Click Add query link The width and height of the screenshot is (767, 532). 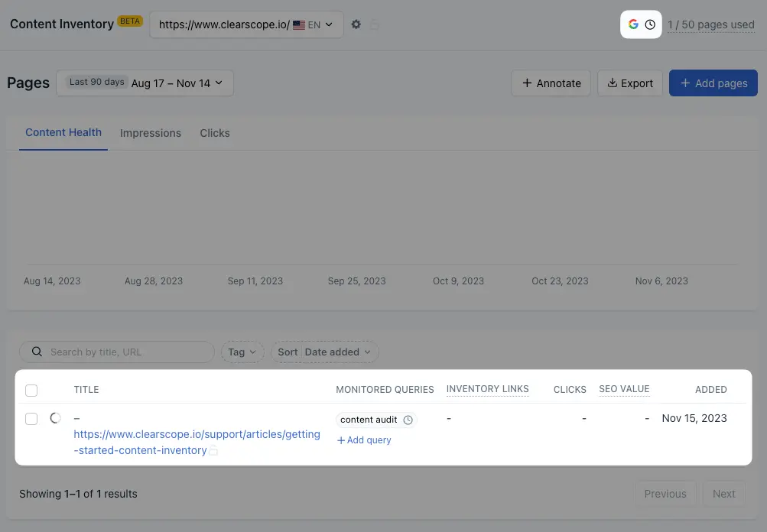coord(365,440)
